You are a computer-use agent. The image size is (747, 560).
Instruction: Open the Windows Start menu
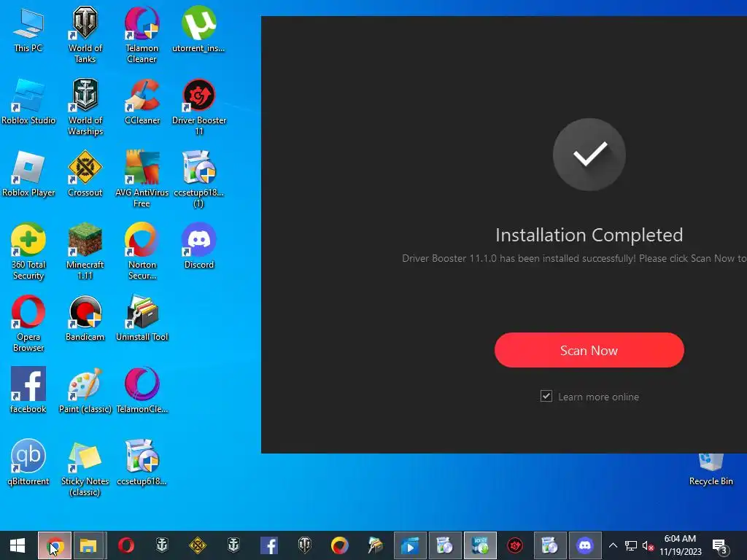pos(18,545)
